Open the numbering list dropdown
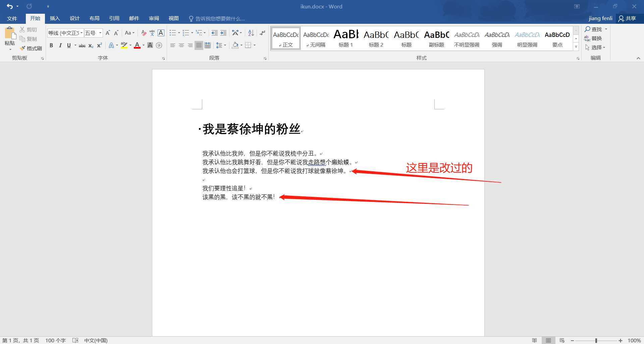This screenshot has width=644, height=344. click(x=192, y=33)
